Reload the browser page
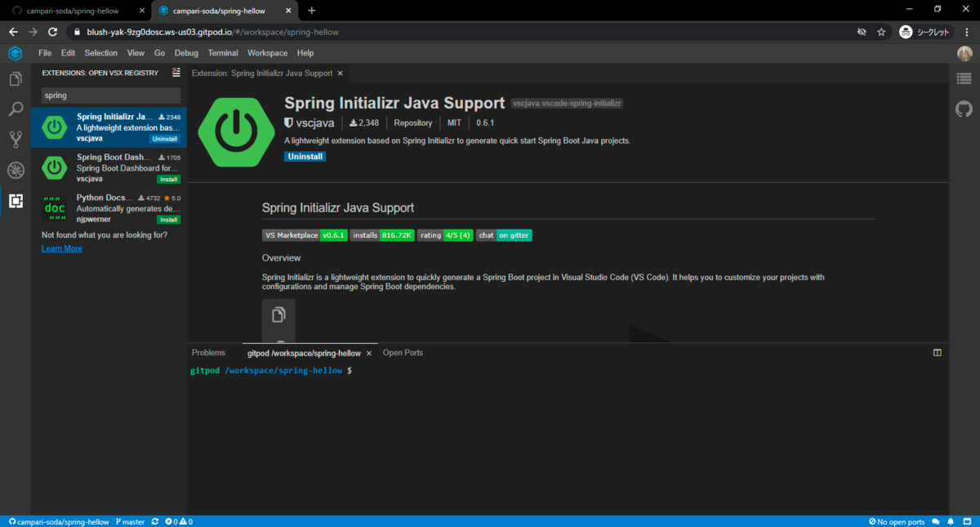The height and width of the screenshot is (527, 980). (x=53, y=32)
